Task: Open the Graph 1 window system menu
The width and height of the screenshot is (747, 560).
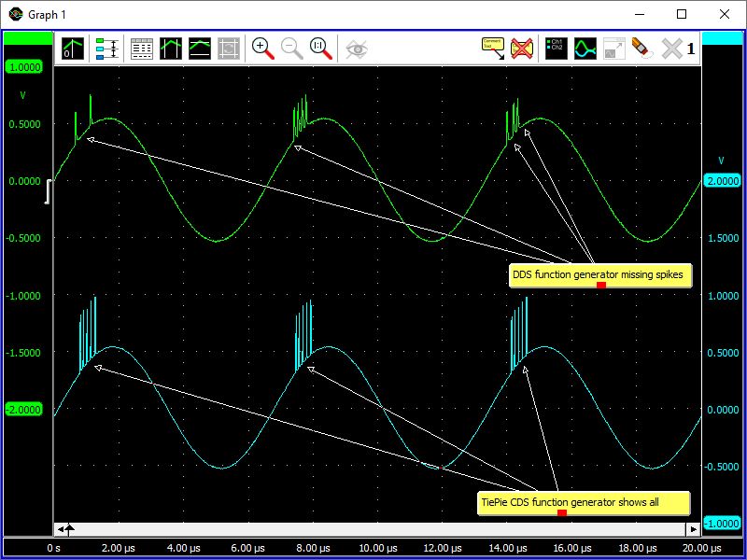Action: coord(15,14)
